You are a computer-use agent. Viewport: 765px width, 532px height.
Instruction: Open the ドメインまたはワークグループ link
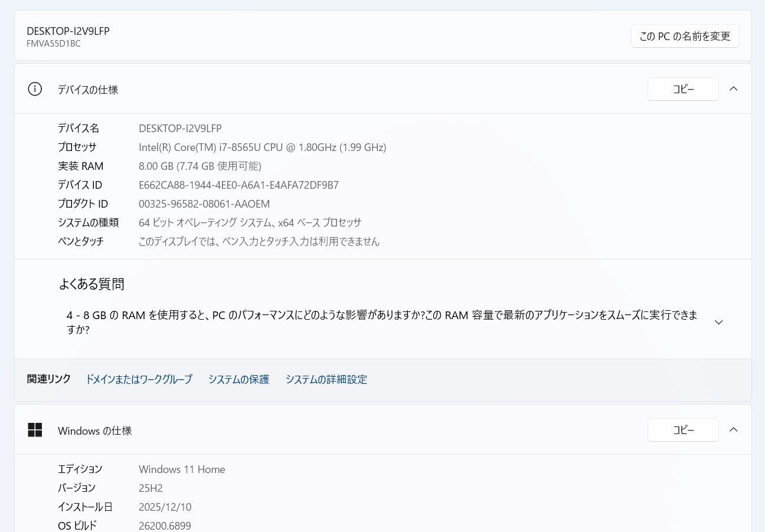(x=139, y=379)
